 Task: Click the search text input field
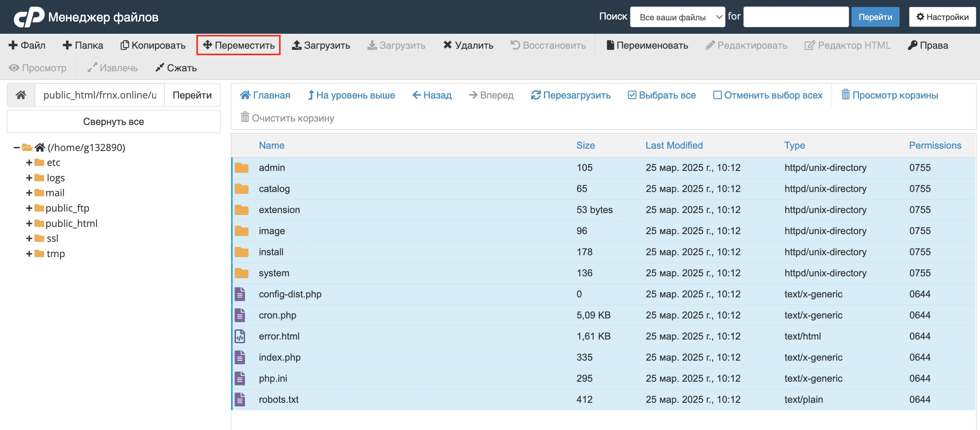point(796,17)
